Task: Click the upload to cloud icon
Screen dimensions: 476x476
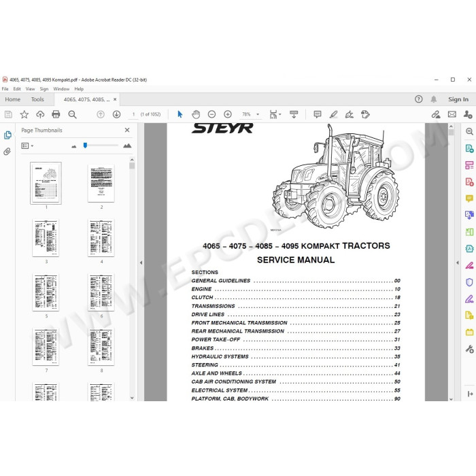Action: [x=40, y=114]
